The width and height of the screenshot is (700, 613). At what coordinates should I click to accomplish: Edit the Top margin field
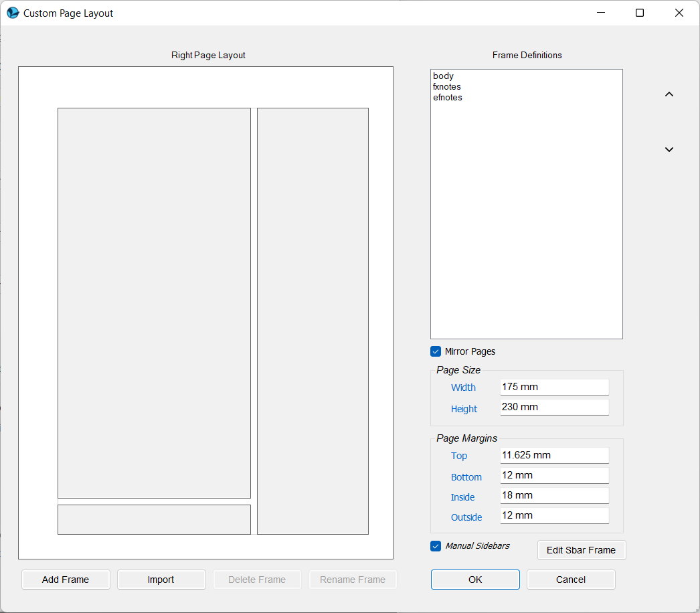(555, 455)
